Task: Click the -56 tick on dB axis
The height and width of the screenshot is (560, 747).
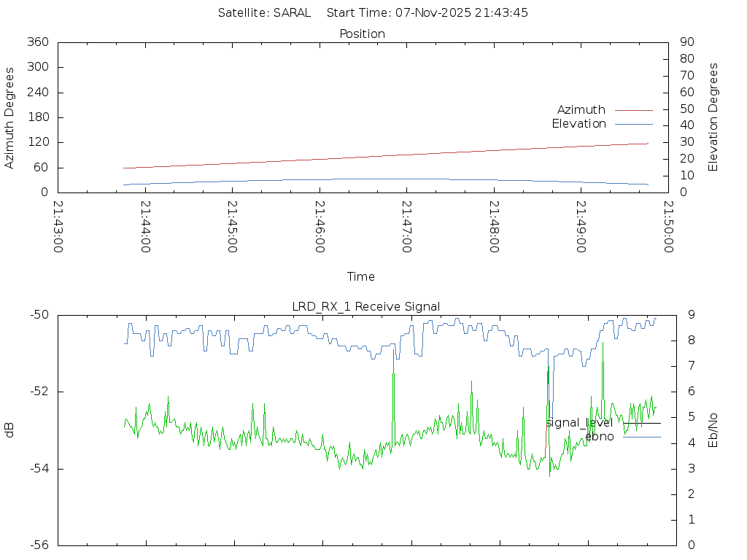Action: tap(38, 545)
